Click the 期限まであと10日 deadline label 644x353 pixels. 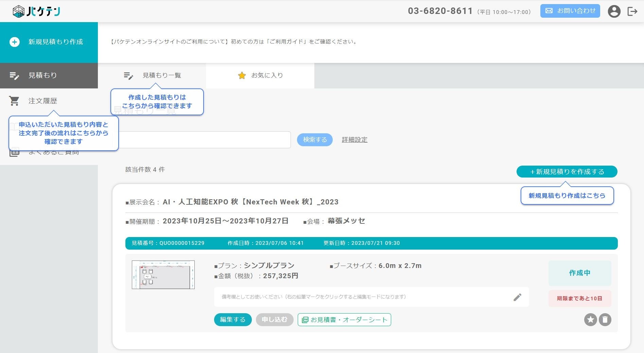point(580,299)
